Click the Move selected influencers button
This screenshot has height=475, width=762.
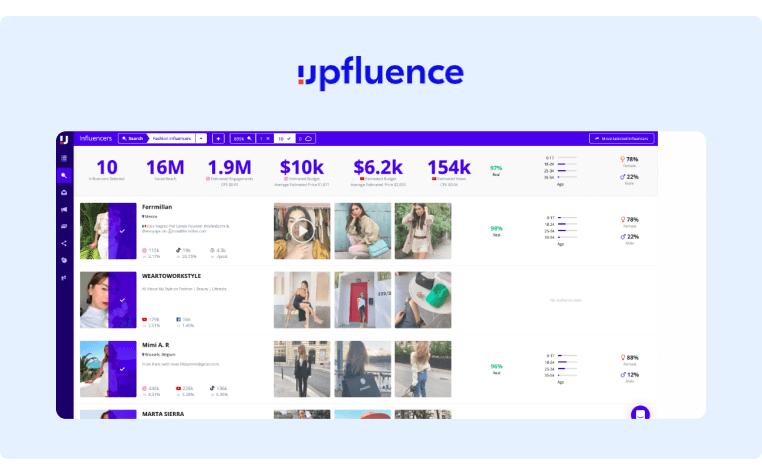coord(622,139)
